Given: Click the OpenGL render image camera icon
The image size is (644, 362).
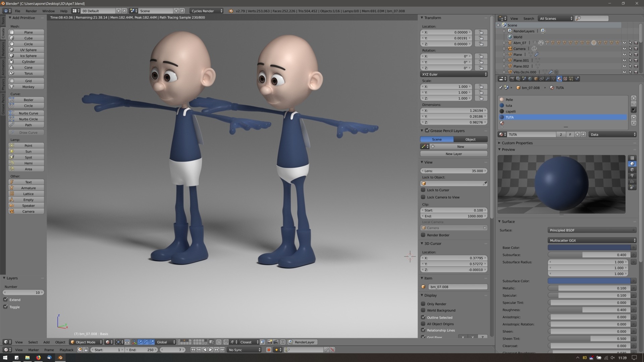Looking at the screenshot, I should pos(269,342).
